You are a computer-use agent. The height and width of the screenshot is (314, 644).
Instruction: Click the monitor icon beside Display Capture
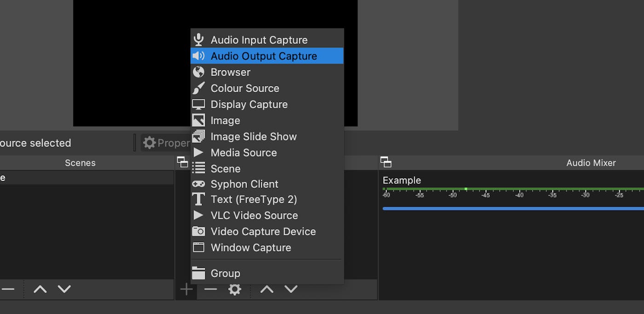coord(198,105)
